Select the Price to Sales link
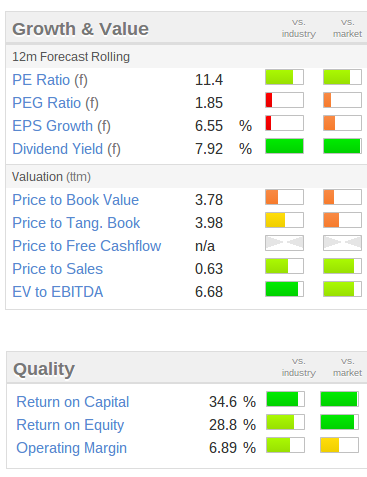 (58, 269)
